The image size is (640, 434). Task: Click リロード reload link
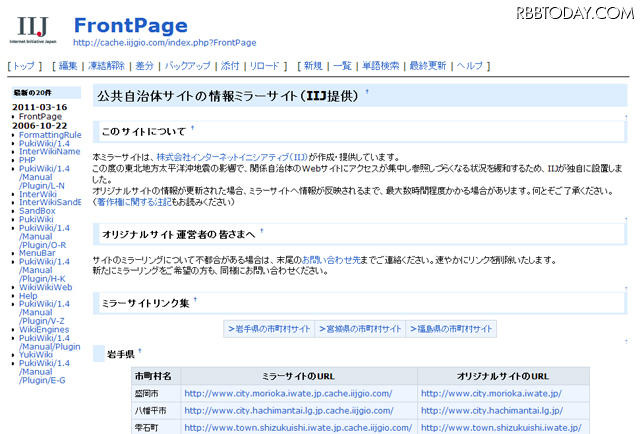264,66
